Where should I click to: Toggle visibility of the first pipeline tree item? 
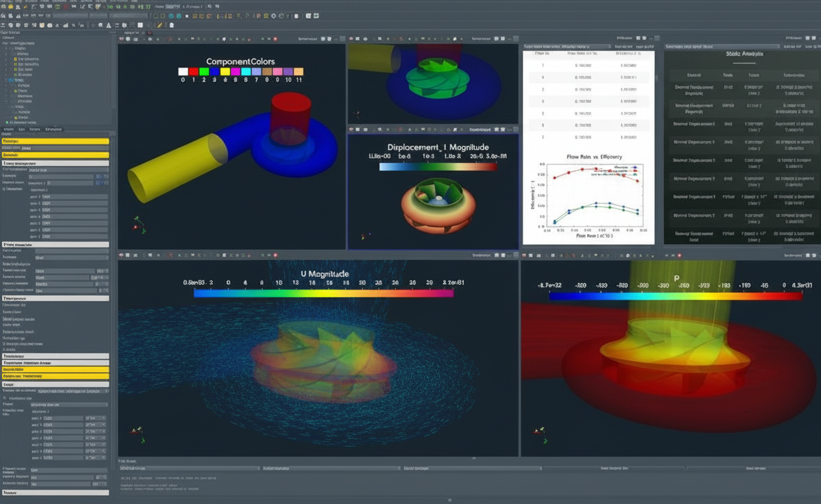(x=7, y=49)
